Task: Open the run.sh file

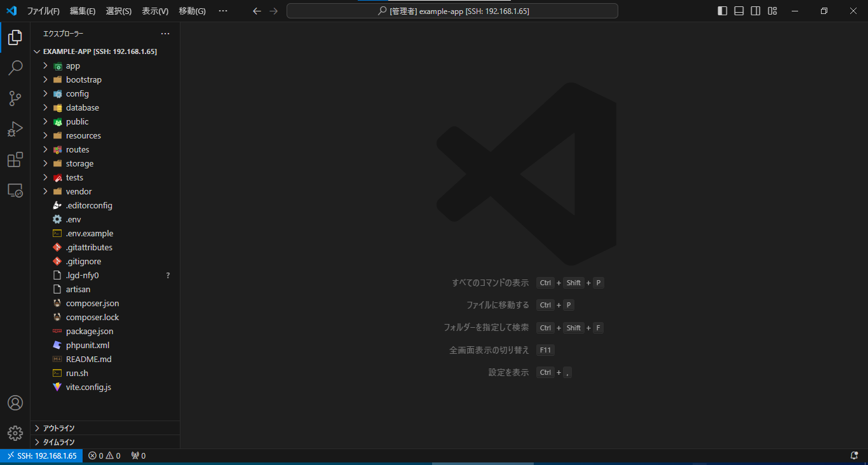Action: coord(105,374)
